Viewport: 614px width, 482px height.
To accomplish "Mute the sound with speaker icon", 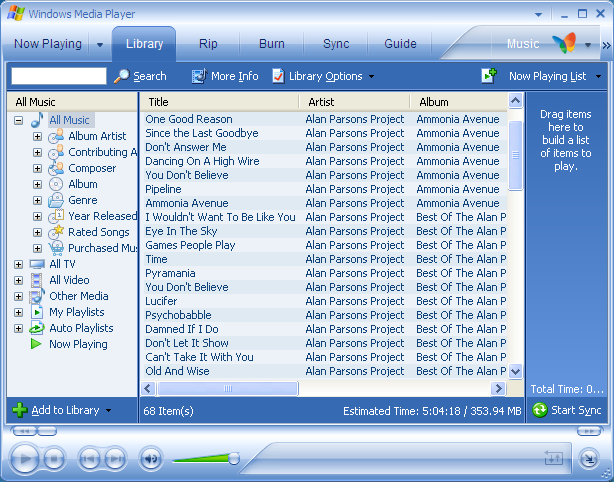I will point(151,459).
